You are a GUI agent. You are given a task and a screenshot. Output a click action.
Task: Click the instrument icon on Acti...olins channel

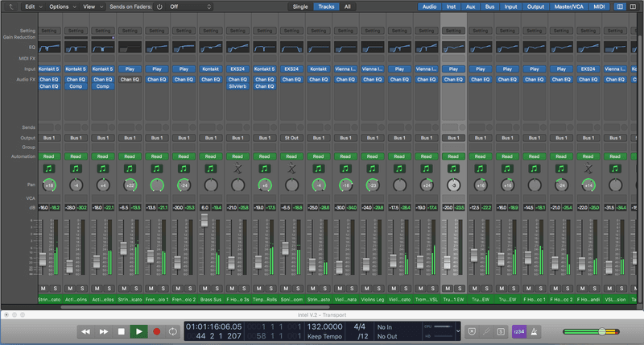coord(76,168)
